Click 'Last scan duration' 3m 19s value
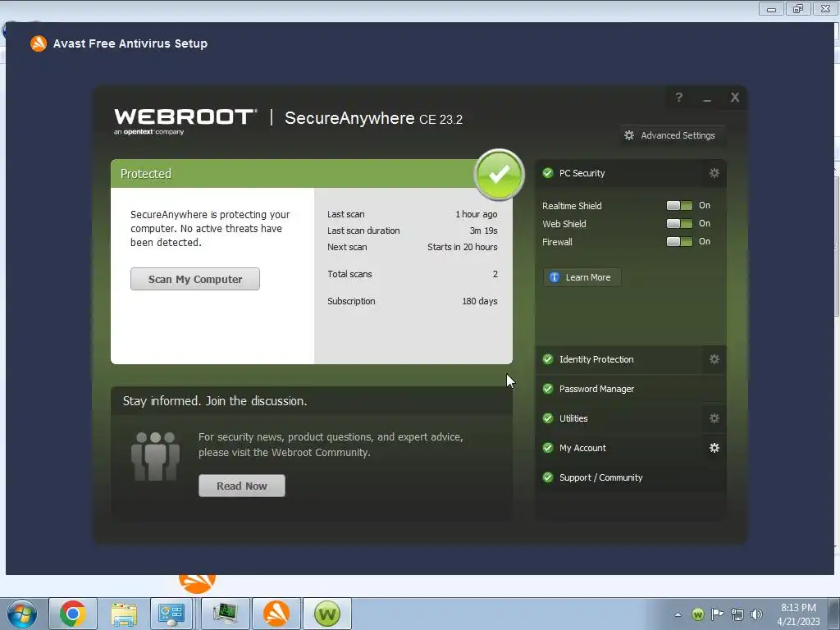 point(483,231)
